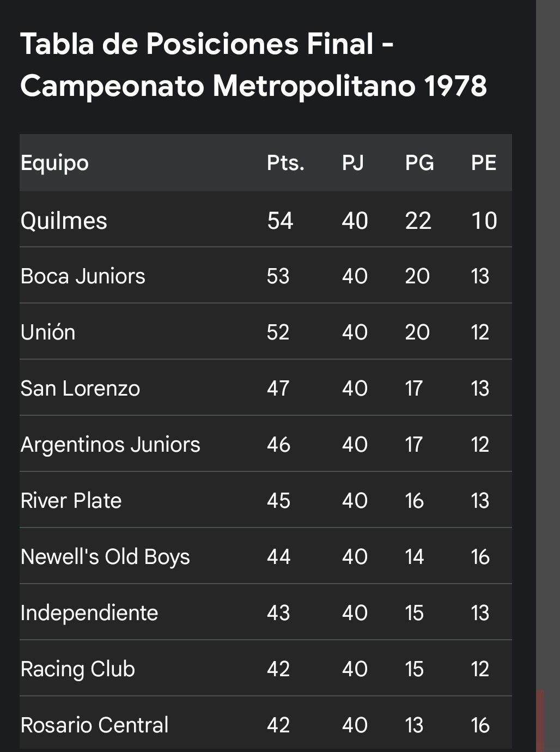This screenshot has width=560, height=752.
Task: Click the Boca Juniors team row
Action: point(266,276)
